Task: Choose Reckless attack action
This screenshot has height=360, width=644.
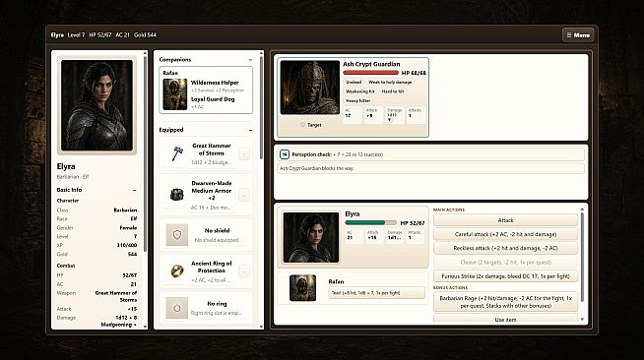Action: (505, 248)
